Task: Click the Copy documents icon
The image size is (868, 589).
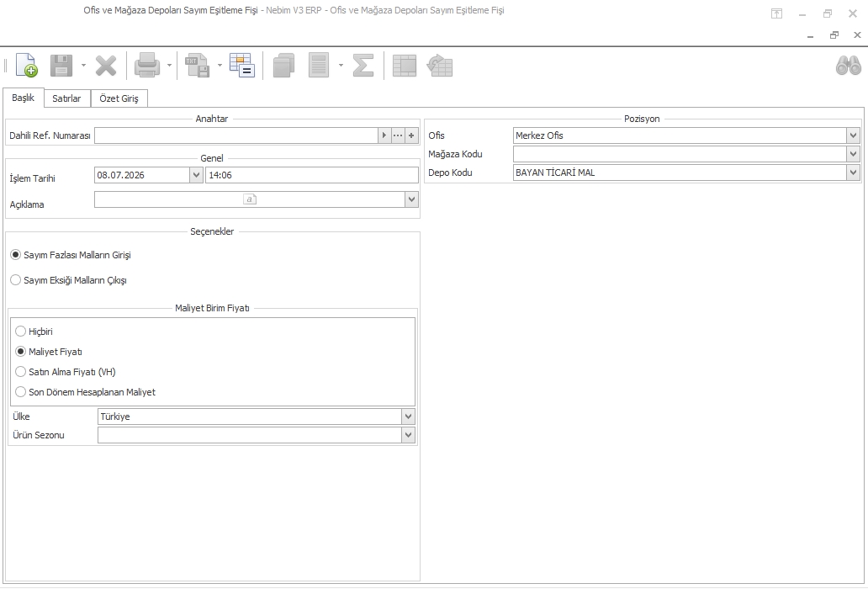Action: pos(284,66)
